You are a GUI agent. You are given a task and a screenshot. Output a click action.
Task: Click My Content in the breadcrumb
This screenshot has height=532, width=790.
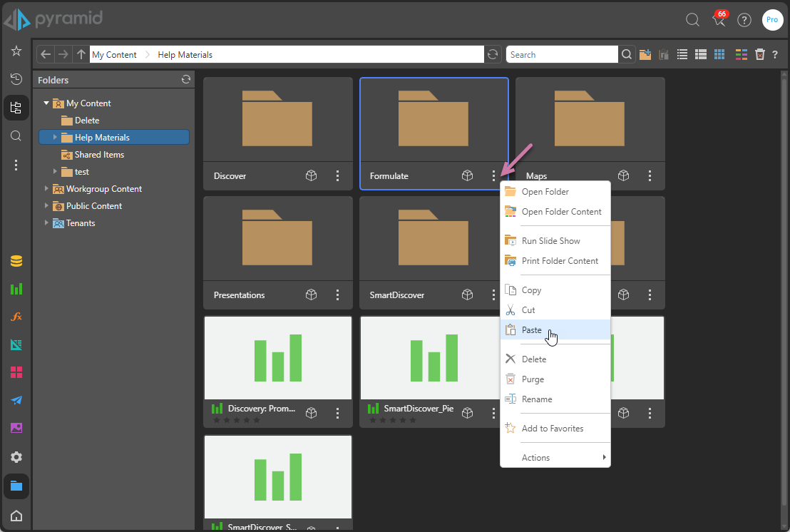point(114,55)
